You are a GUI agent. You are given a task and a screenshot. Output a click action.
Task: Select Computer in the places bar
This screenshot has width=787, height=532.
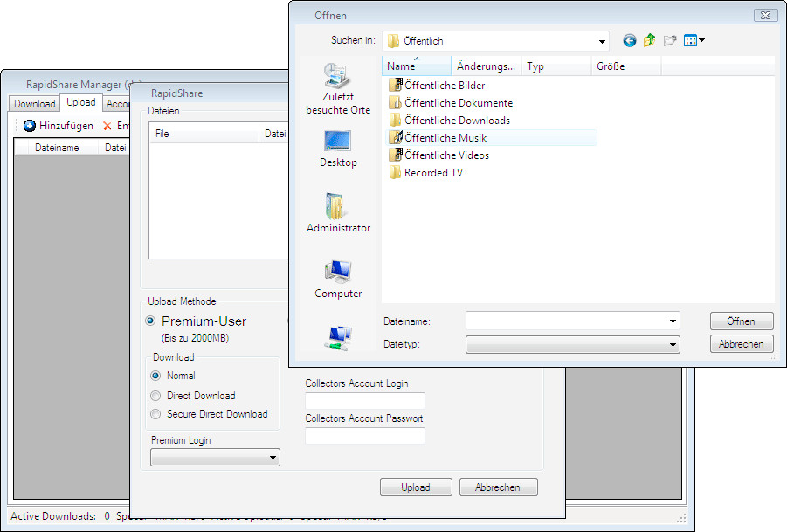(x=338, y=280)
